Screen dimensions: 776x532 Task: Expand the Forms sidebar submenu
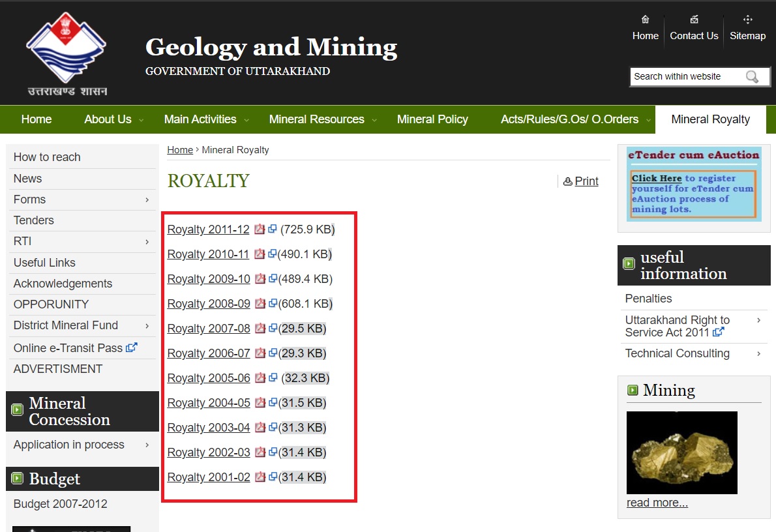click(147, 199)
